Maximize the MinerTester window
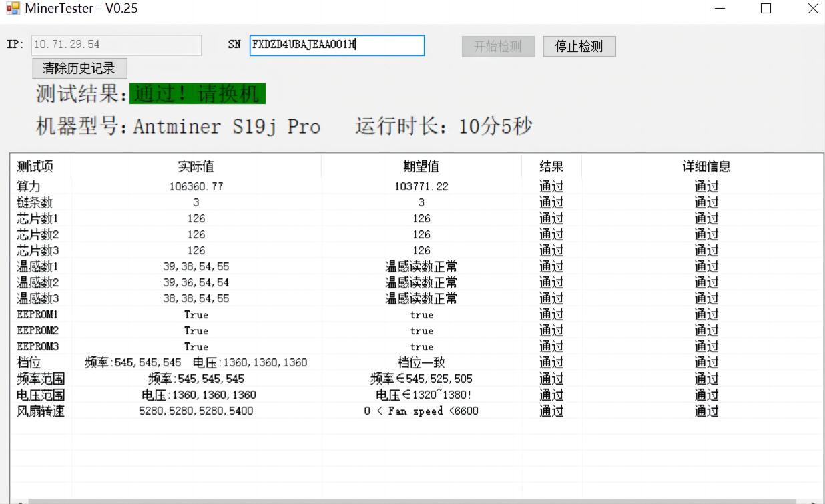The height and width of the screenshot is (504, 825). tap(766, 9)
